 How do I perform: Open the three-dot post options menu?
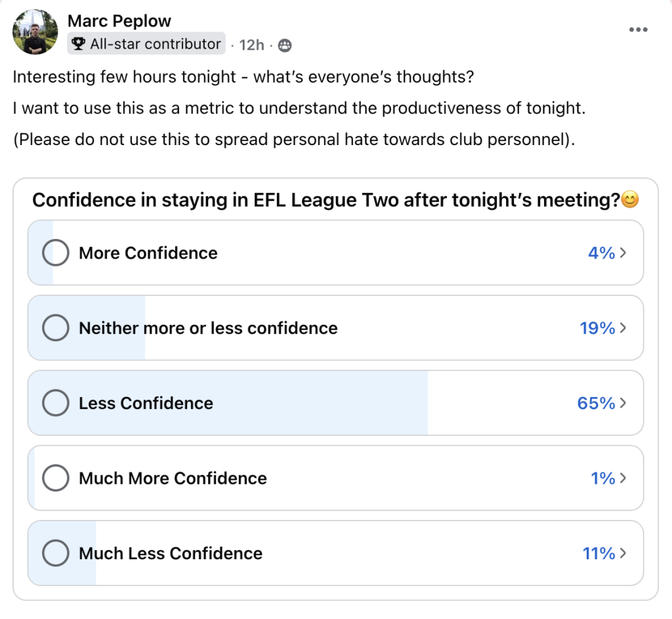tap(639, 29)
